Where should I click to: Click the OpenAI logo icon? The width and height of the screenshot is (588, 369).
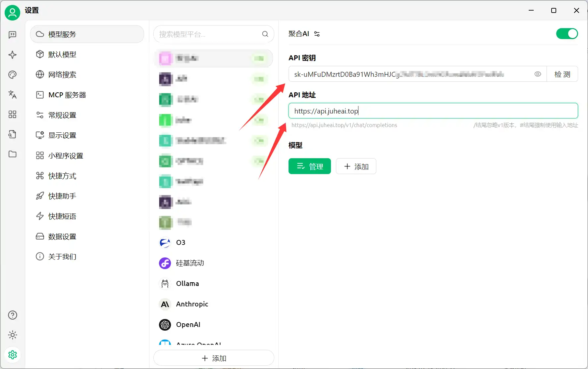pos(165,325)
